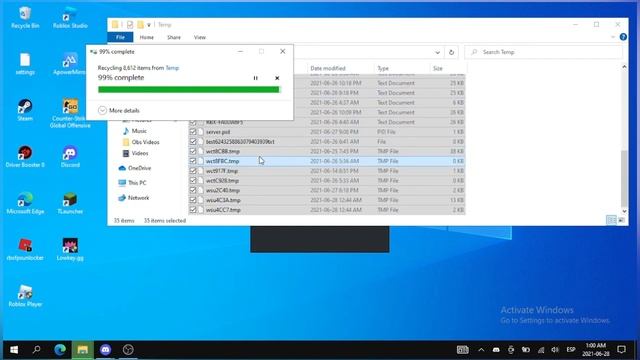Uncheck the server.pid file checkbox
Screen dimensions: 640x360
(x=193, y=132)
